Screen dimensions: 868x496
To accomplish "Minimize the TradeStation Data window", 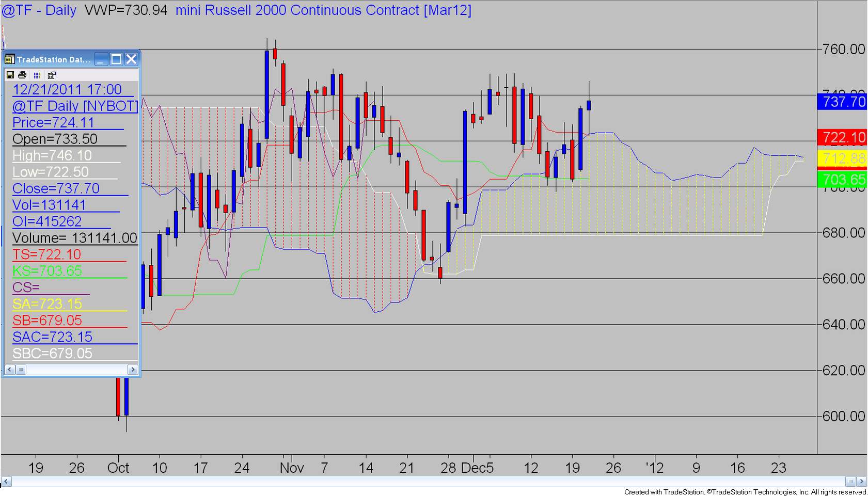I will (101, 59).
